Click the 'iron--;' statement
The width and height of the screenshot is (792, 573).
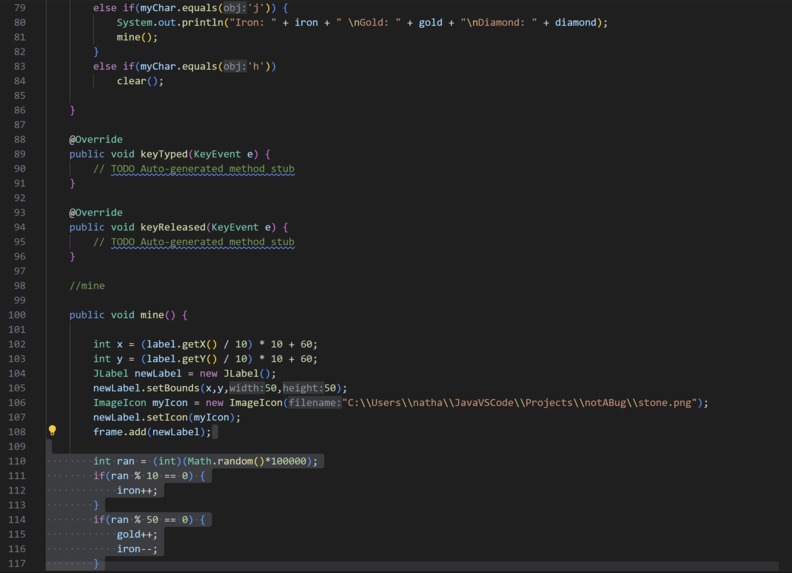pos(137,549)
